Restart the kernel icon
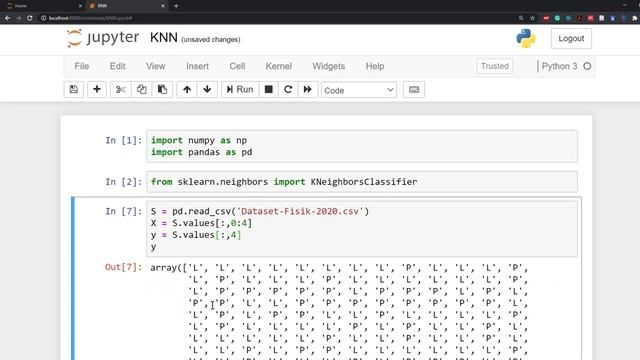 (288, 89)
